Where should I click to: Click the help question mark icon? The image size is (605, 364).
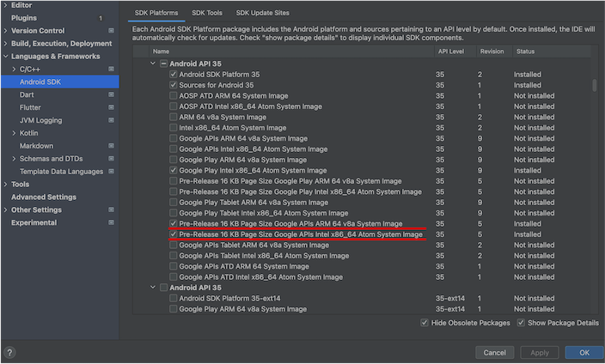tap(9, 352)
